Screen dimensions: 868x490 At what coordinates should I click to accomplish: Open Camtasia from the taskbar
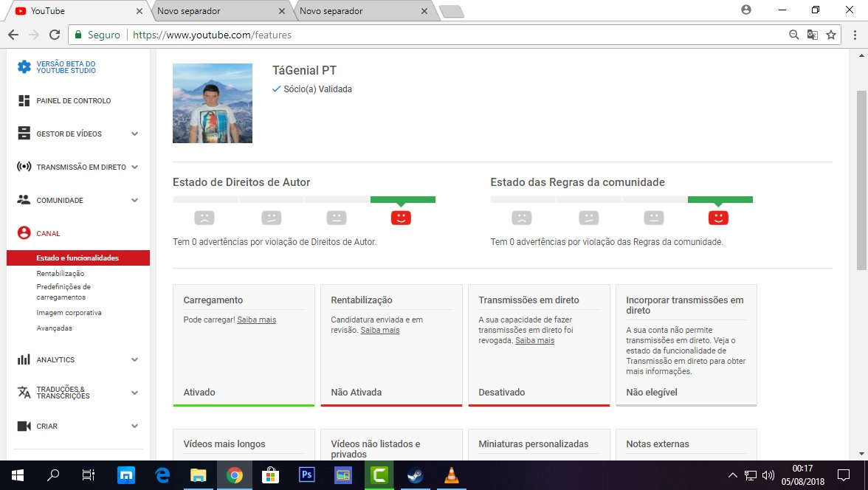tap(379, 475)
